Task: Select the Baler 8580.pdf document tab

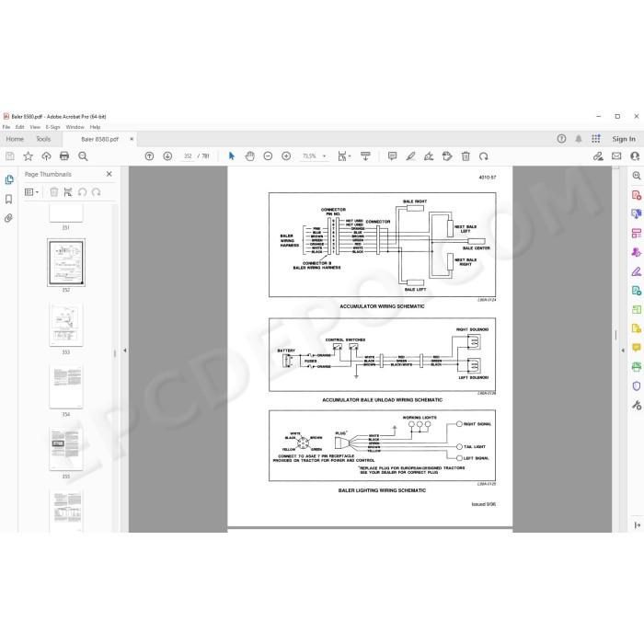Action: click(x=99, y=139)
